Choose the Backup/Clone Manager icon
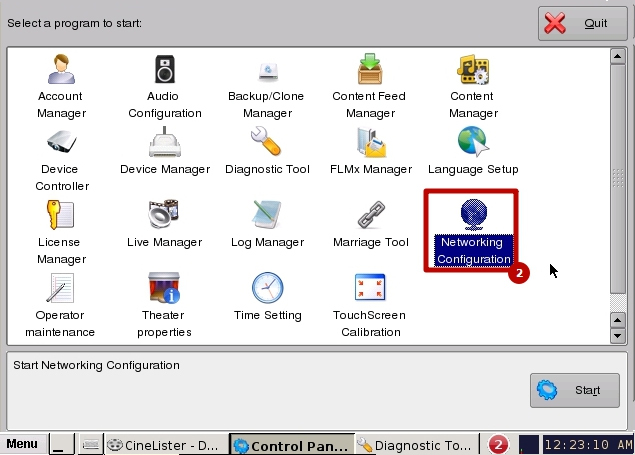The image size is (635, 455). [268, 71]
